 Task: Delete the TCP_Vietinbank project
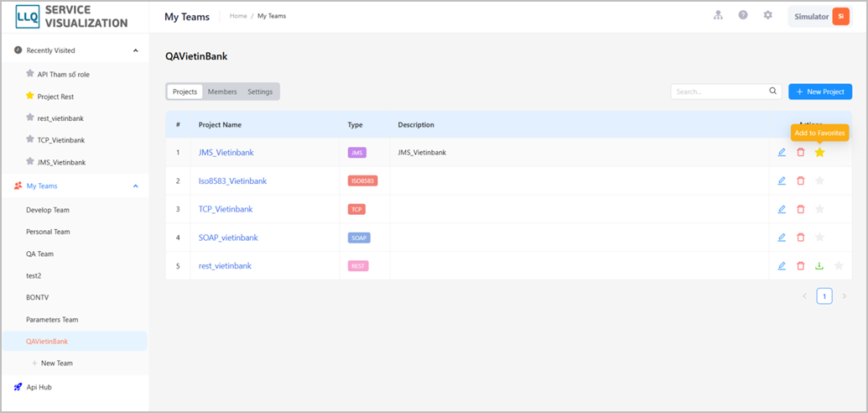coord(800,209)
